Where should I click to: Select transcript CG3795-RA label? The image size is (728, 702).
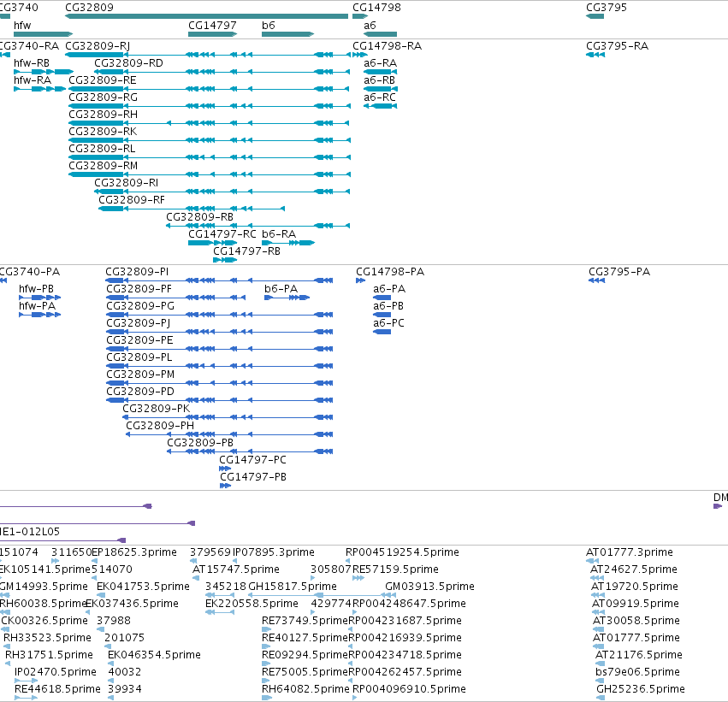click(617, 46)
